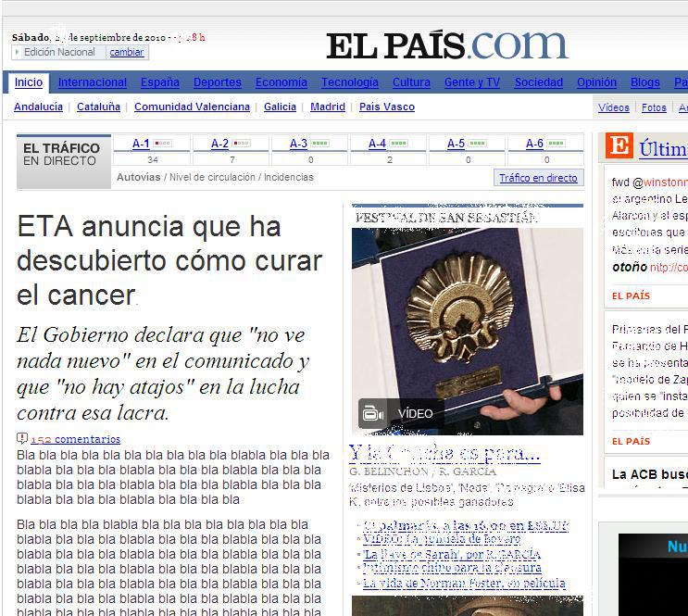688x616 pixels.
Task: Open the golden shell award thumbnail
Action: [467, 320]
